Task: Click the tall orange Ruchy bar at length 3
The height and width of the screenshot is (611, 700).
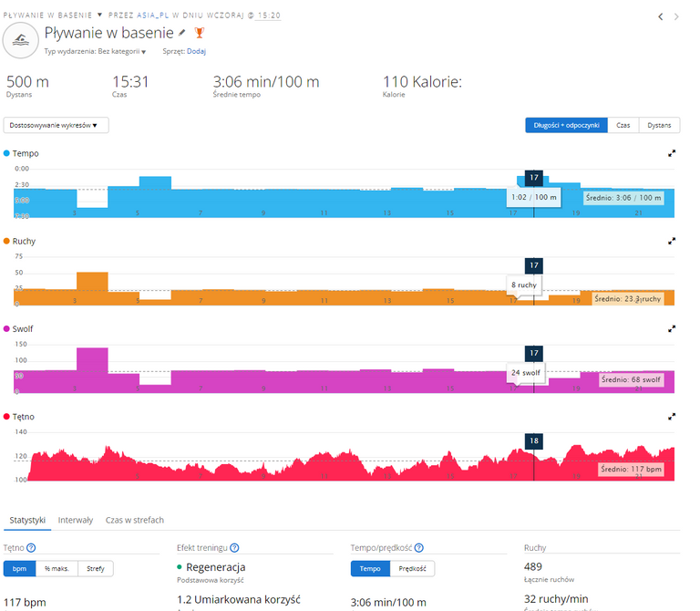Action: [x=92, y=288]
